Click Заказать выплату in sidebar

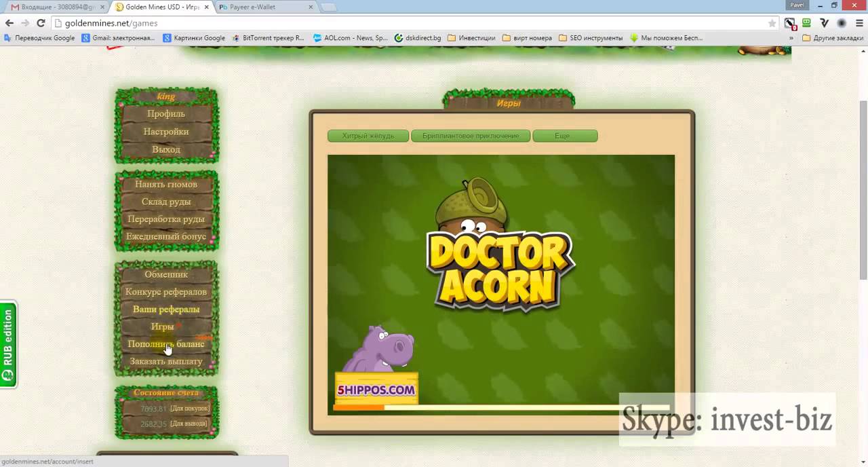pos(166,362)
